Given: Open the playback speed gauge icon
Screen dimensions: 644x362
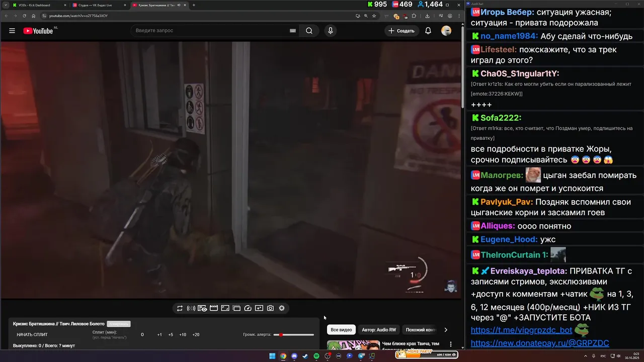Looking at the screenshot, I should 248,308.
